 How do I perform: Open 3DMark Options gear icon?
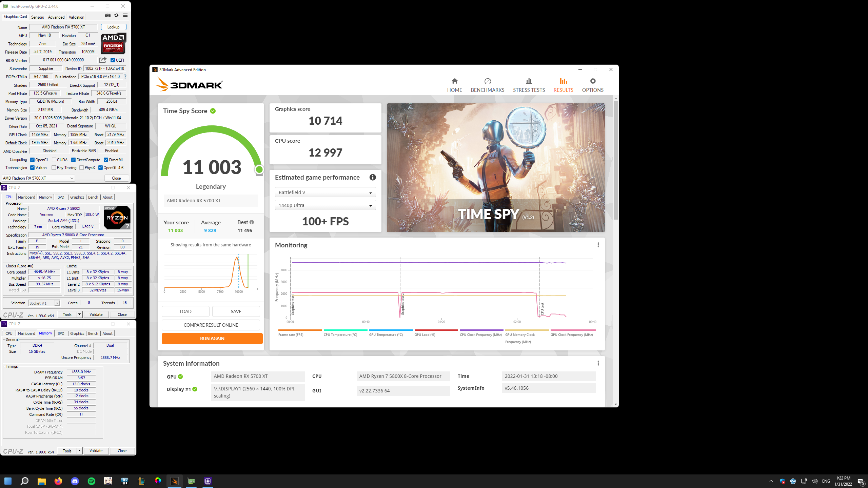(593, 81)
